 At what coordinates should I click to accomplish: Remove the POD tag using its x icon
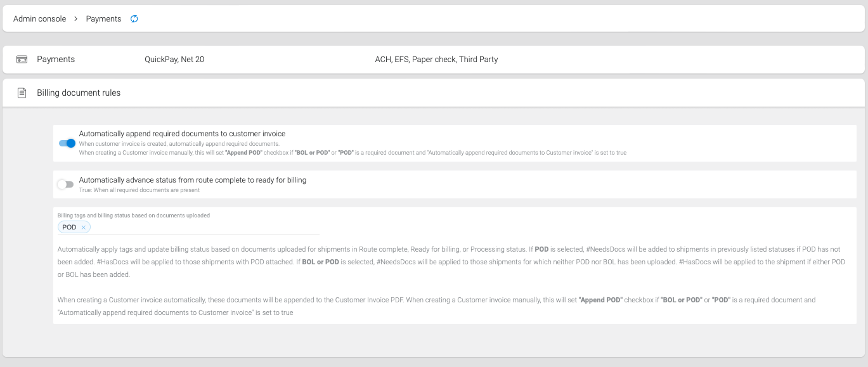[x=84, y=228]
